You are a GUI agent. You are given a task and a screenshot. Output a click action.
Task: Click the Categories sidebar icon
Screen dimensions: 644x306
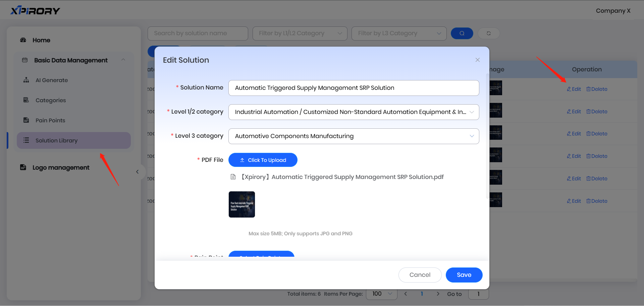[26, 100]
